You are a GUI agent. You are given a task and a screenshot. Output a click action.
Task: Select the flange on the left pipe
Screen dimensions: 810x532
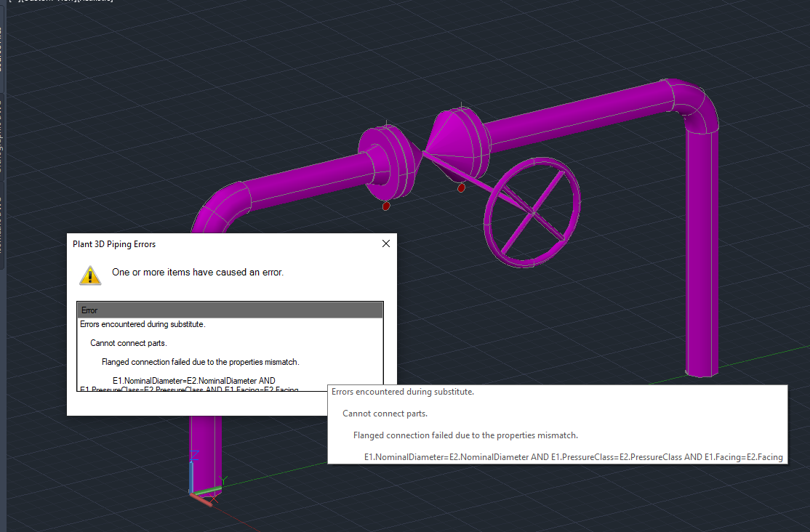[388, 160]
